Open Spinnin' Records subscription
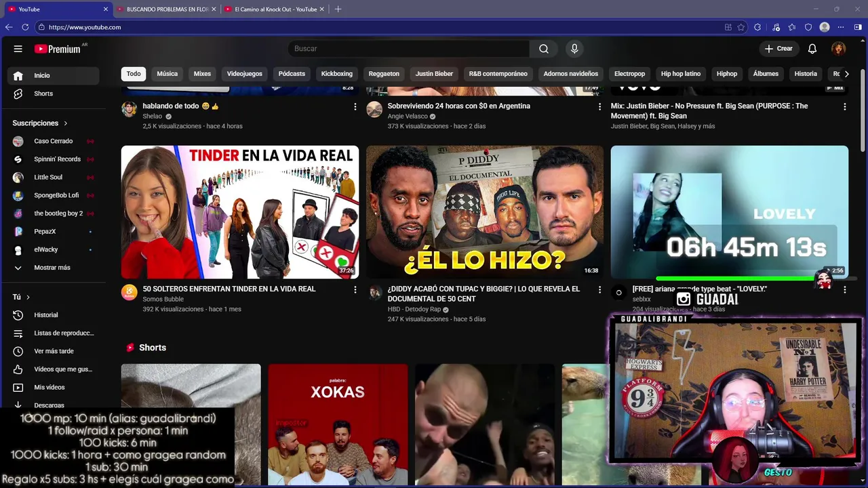This screenshot has height=488, width=868. pos(54,159)
